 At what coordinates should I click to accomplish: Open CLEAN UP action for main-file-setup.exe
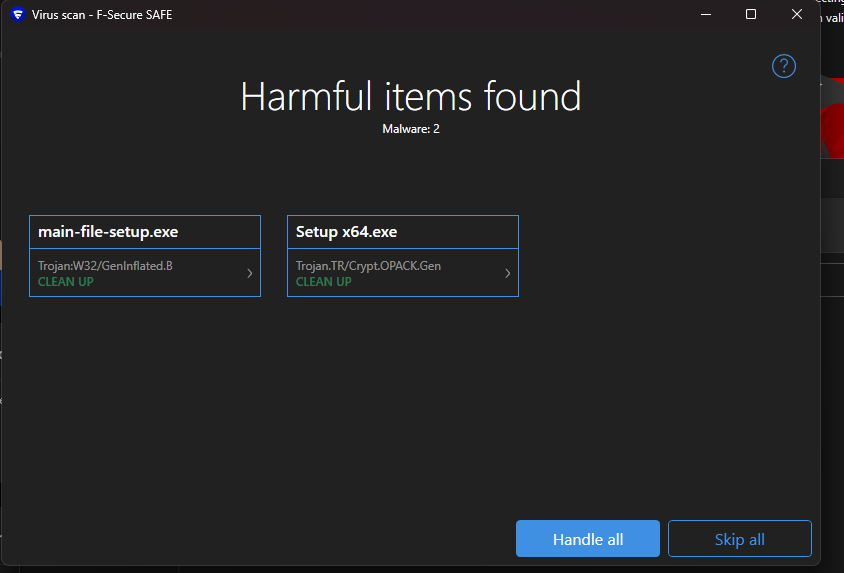pos(66,282)
